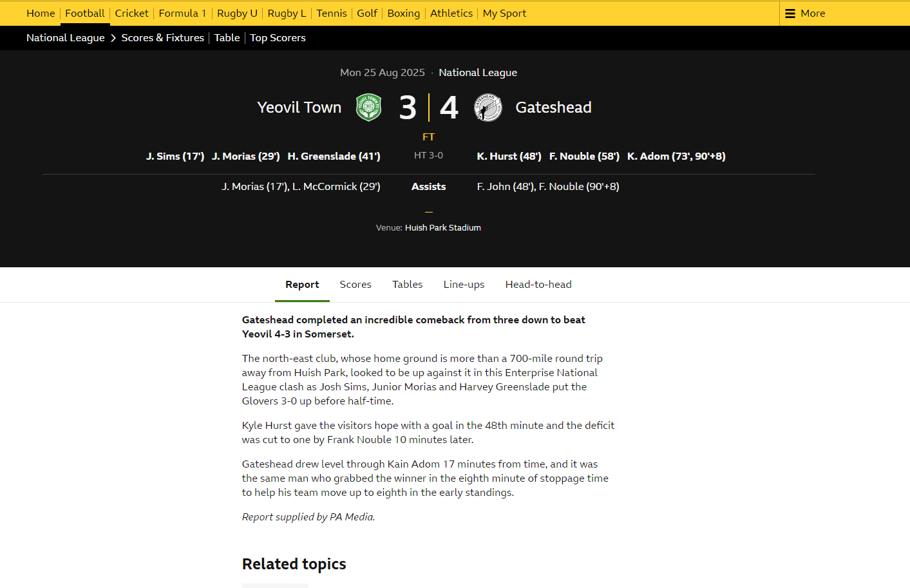Open the More hamburger menu icon

tap(790, 14)
